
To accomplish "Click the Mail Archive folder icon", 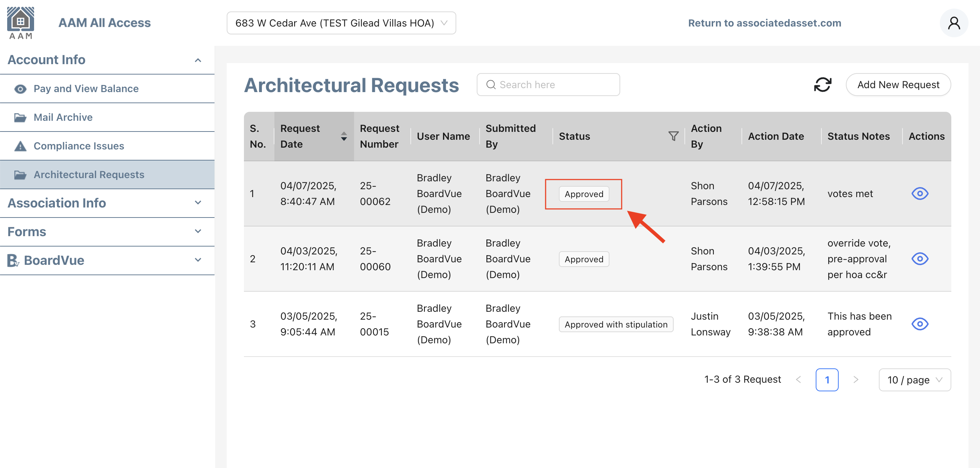I will (20, 118).
